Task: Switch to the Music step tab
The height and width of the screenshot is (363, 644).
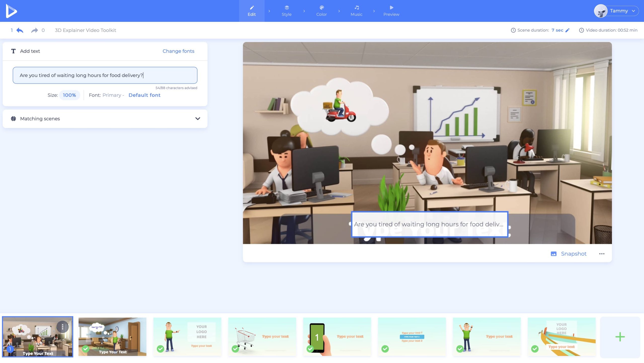Action: click(x=356, y=11)
